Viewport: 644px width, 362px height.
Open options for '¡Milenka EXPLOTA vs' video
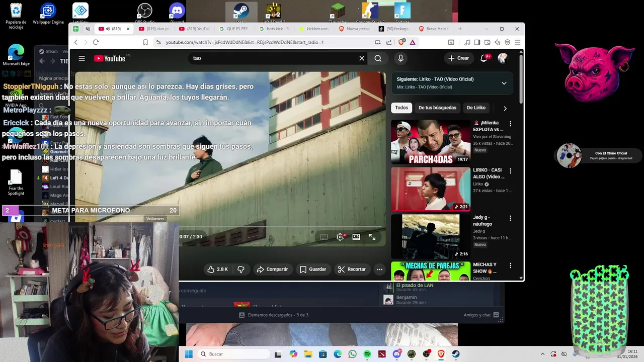point(510,124)
